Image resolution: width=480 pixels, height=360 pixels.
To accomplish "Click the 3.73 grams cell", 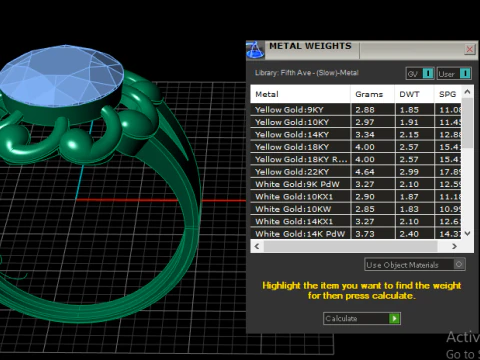I will [x=372, y=233].
